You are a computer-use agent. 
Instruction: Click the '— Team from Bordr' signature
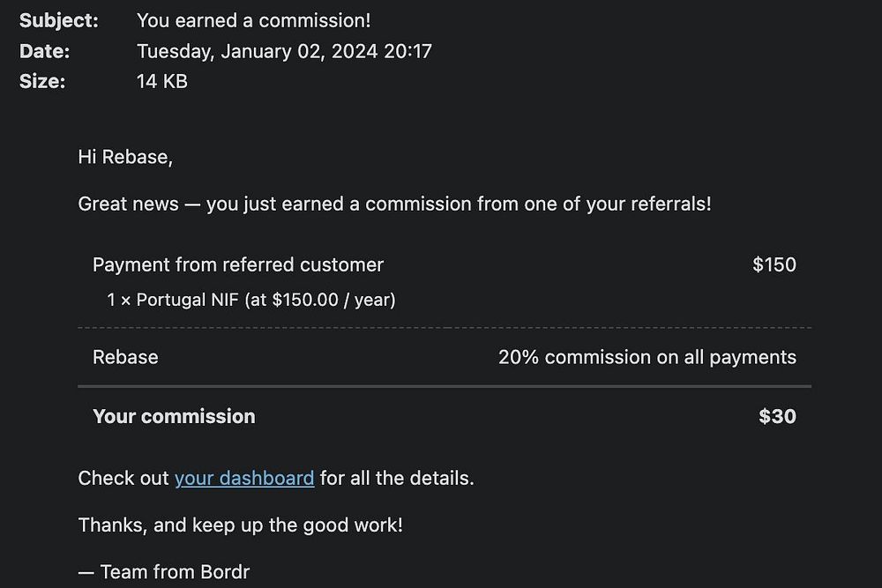tap(164, 572)
